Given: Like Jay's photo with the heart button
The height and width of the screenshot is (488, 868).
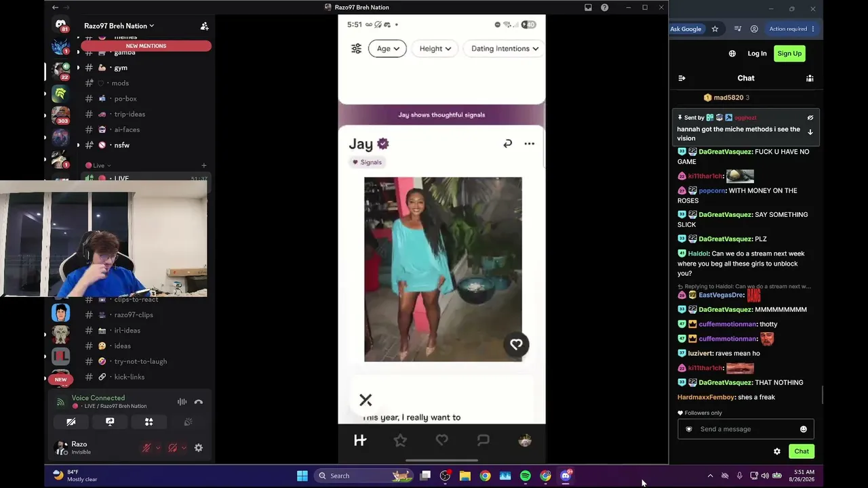Looking at the screenshot, I should [516, 344].
